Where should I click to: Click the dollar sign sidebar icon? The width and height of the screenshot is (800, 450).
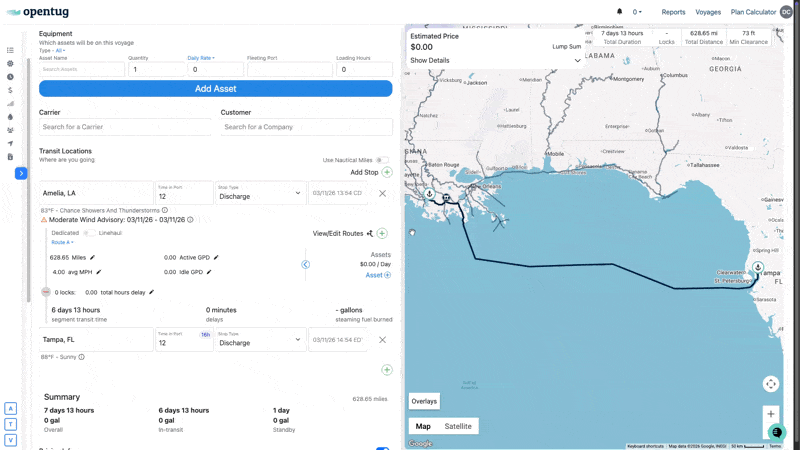point(10,90)
